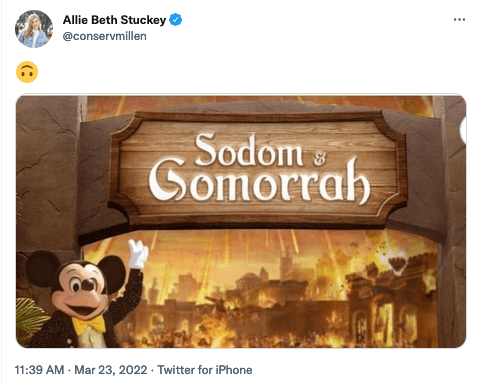
Task: Open the Allie Beth Stuckey display name
Action: coord(114,20)
